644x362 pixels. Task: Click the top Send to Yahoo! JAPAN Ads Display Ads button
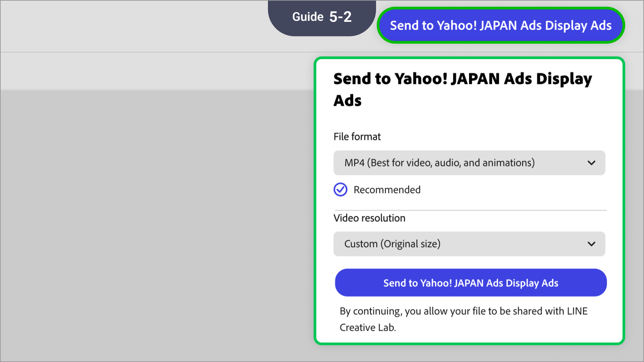[x=501, y=26]
